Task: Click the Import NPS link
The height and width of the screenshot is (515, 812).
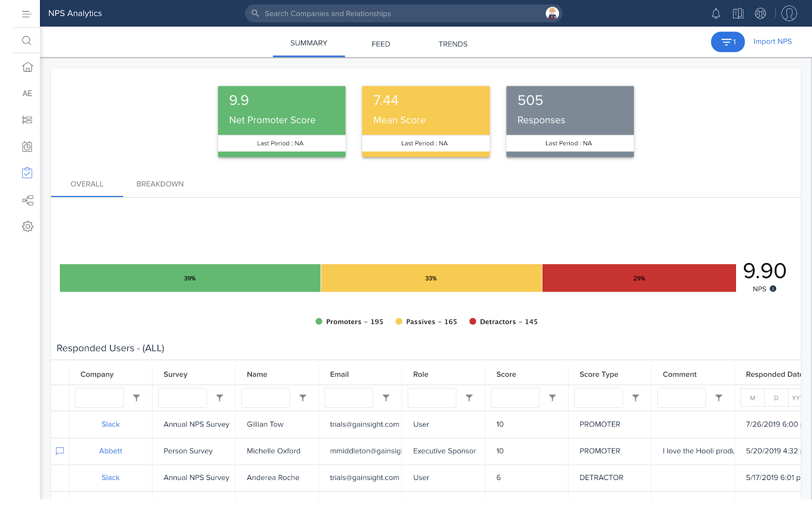Action: click(x=772, y=42)
